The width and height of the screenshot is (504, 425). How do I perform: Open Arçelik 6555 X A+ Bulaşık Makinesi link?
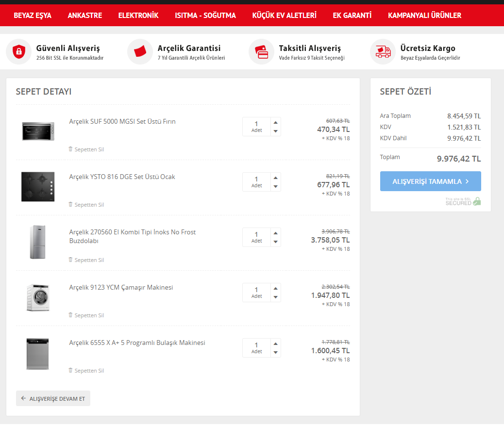pos(137,343)
